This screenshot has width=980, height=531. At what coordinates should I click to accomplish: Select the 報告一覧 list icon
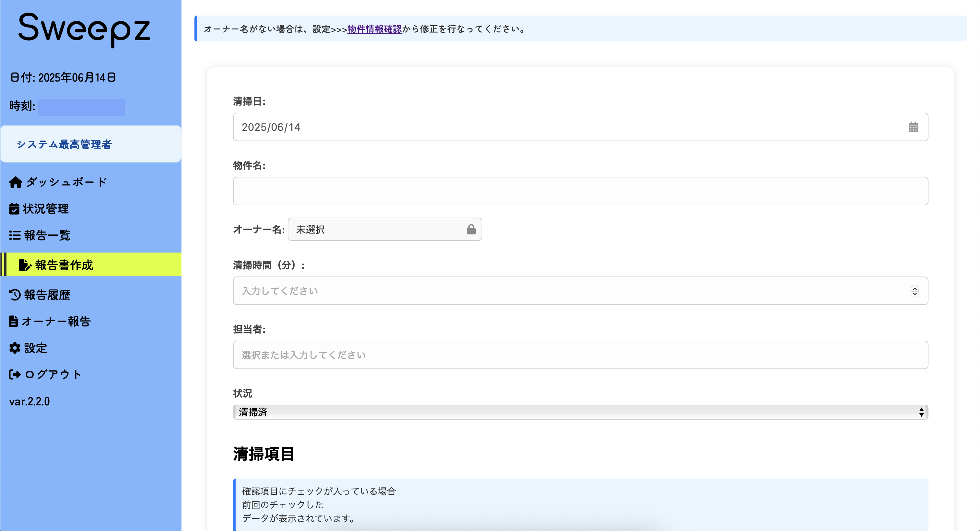(15, 235)
